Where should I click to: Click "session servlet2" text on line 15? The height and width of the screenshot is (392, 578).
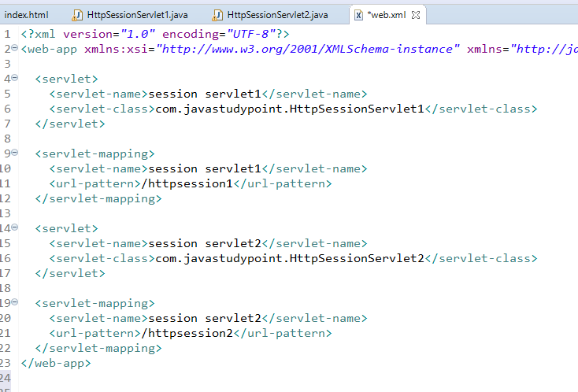(x=205, y=243)
